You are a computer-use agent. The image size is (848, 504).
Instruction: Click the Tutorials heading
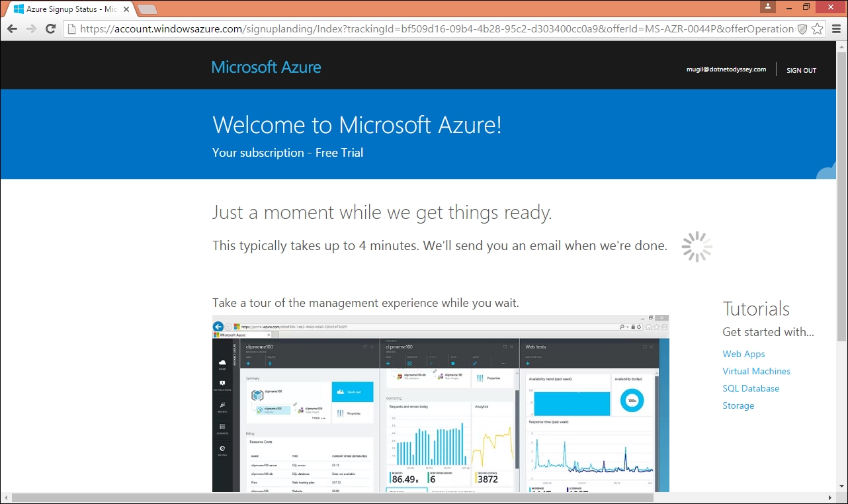point(756,309)
